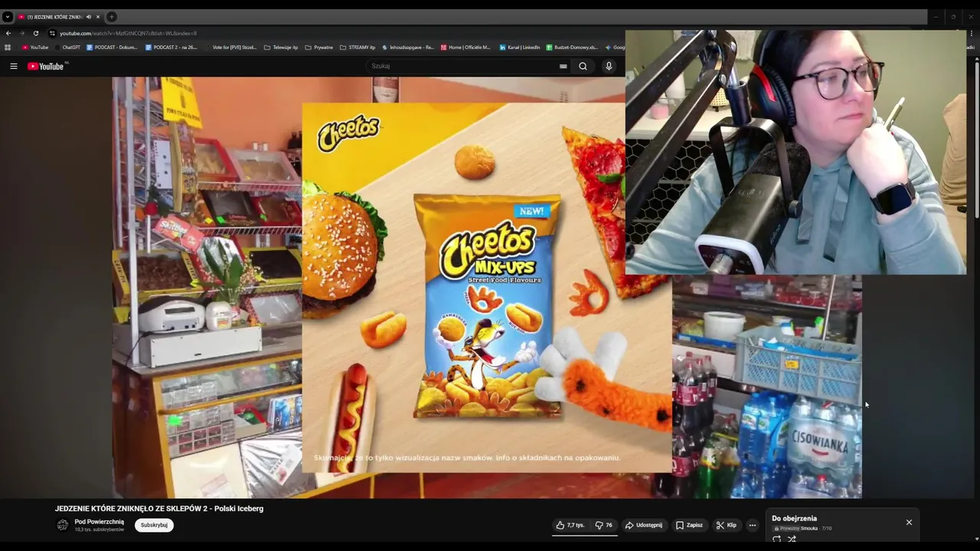980x551 pixels.
Task: Click the video title text
Action: pos(159,508)
